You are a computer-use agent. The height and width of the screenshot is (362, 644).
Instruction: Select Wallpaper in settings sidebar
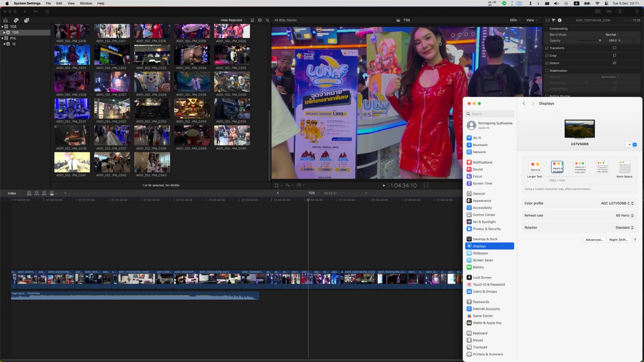click(x=480, y=253)
